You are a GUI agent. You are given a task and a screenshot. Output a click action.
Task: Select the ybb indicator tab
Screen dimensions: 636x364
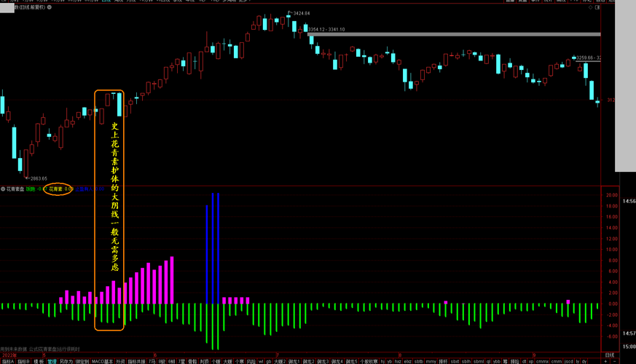point(496,361)
